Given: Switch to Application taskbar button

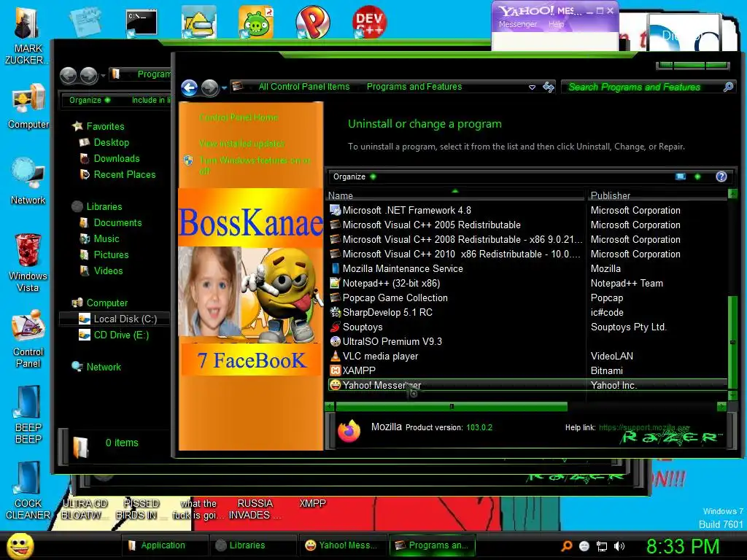Looking at the screenshot, I should (x=164, y=545).
